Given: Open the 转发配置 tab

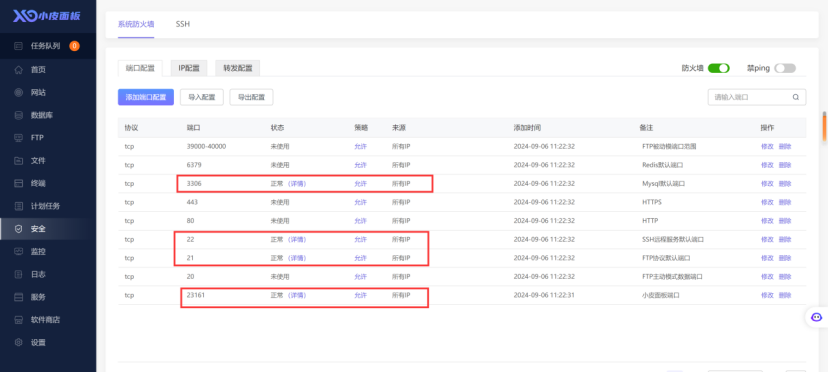Looking at the screenshot, I should point(238,68).
